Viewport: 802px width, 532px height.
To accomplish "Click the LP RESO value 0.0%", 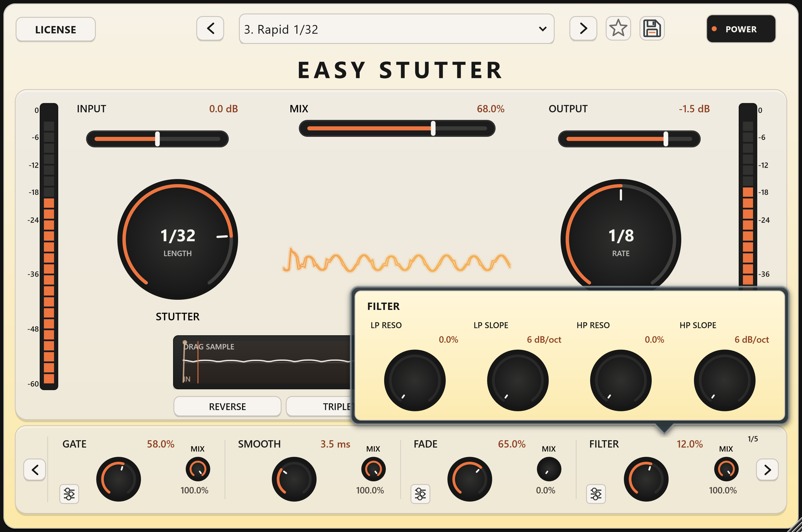I will pos(448,339).
